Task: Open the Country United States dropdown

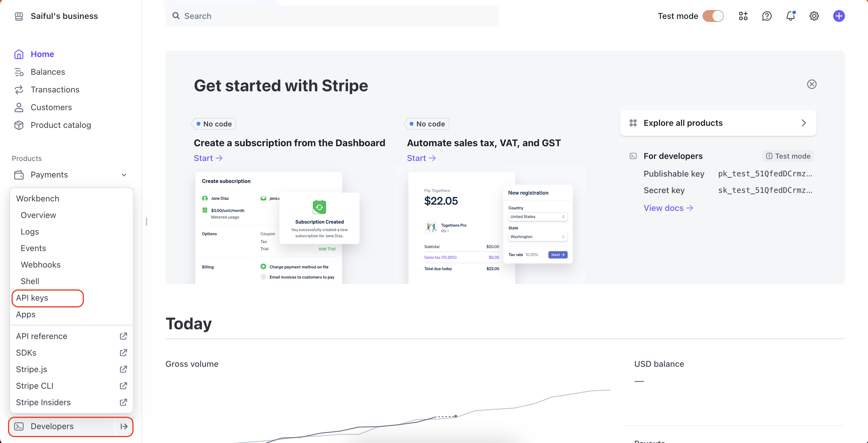Action: [x=537, y=216]
